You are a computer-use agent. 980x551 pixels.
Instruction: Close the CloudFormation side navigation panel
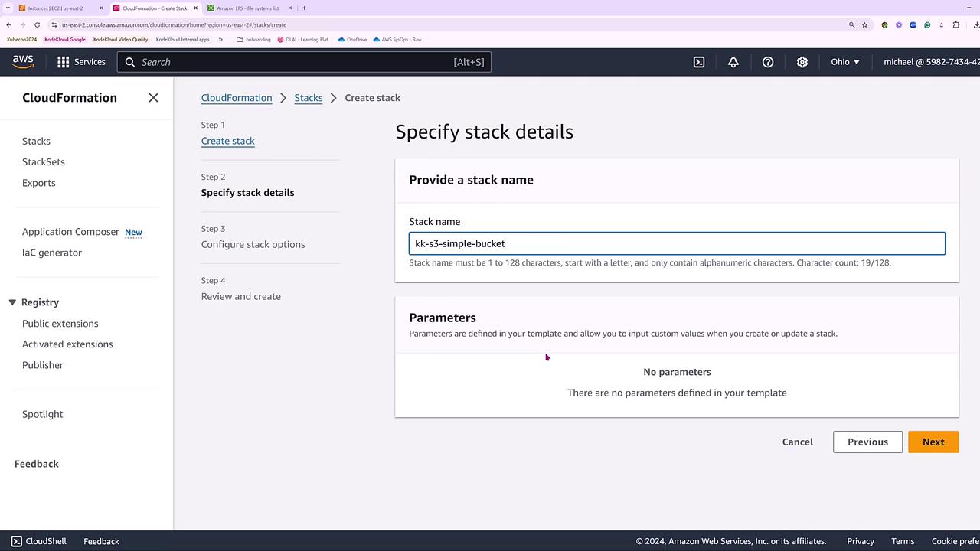coord(153,98)
